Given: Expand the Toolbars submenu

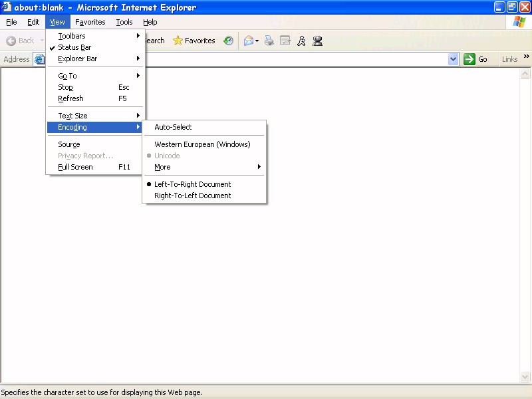Looking at the screenshot, I should coord(96,36).
